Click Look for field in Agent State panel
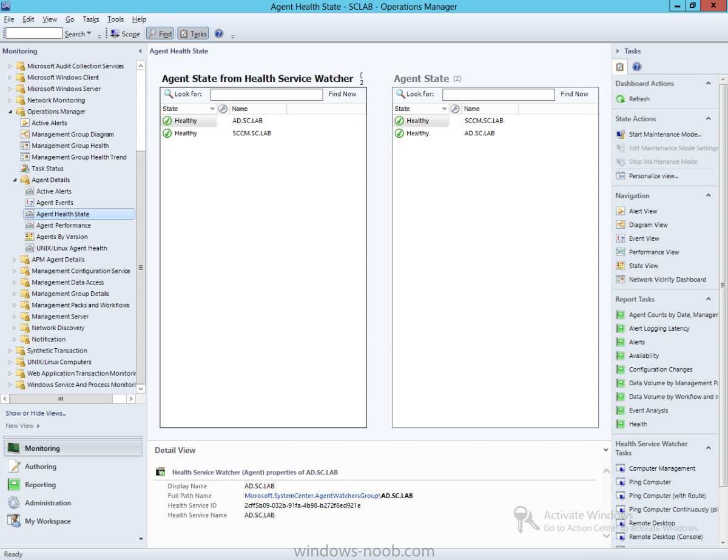The width and height of the screenshot is (728, 560). click(x=499, y=95)
